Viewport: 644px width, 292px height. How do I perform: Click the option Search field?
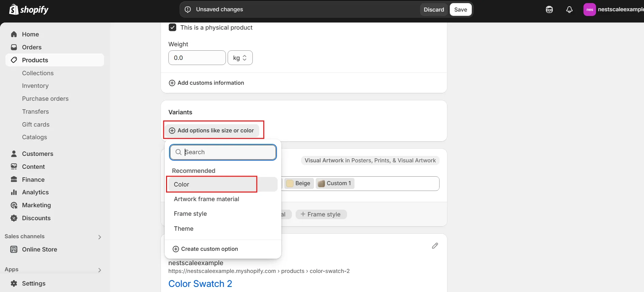pos(223,152)
